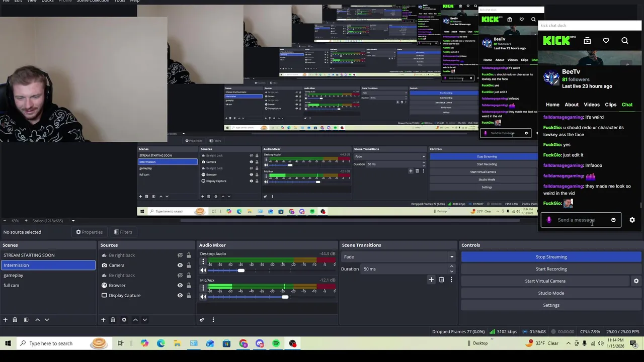Image resolution: width=644 pixels, height=362 pixels.
Task: Remove scene transition with trash icon
Action: (x=441, y=280)
